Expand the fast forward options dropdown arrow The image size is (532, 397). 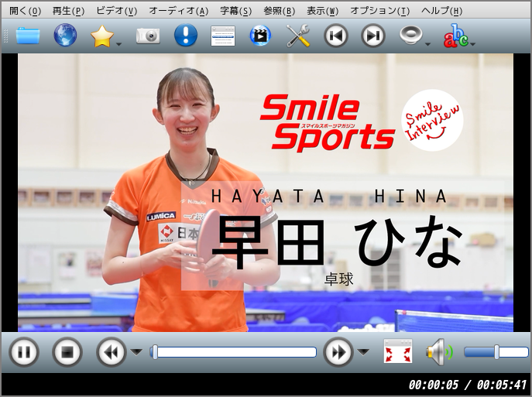(x=363, y=352)
